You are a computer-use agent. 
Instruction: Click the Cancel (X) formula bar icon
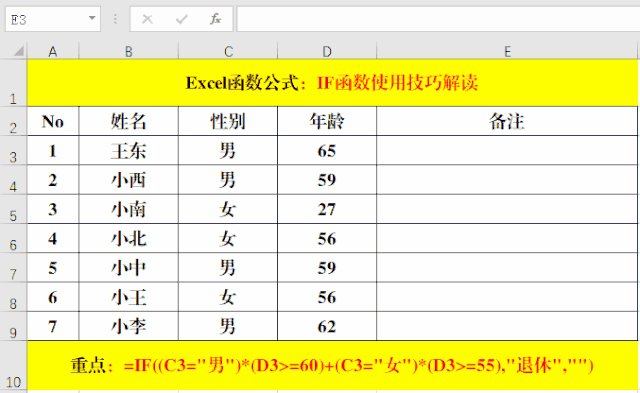coord(147,19)
